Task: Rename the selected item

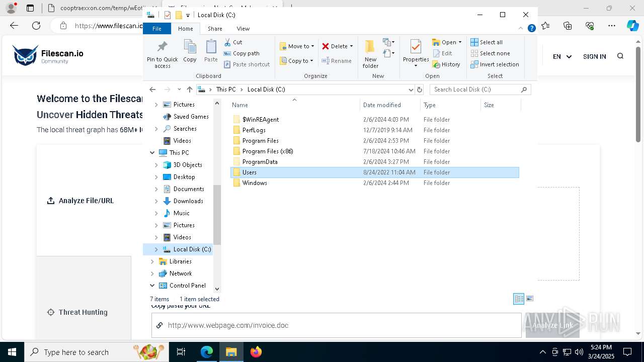Action: (x=337, y=61)
